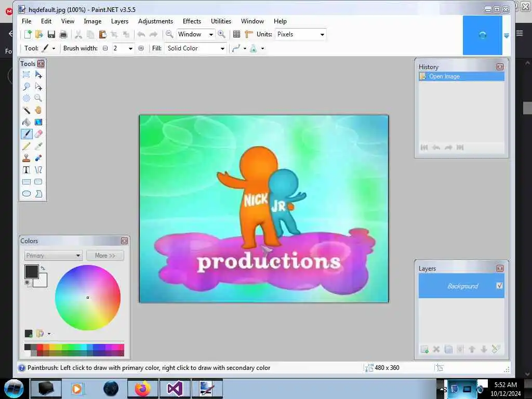Click the Open file toolbar icon
Viewport: 532px width, 399px height.
pyautogui.click(x=39, y=34)
